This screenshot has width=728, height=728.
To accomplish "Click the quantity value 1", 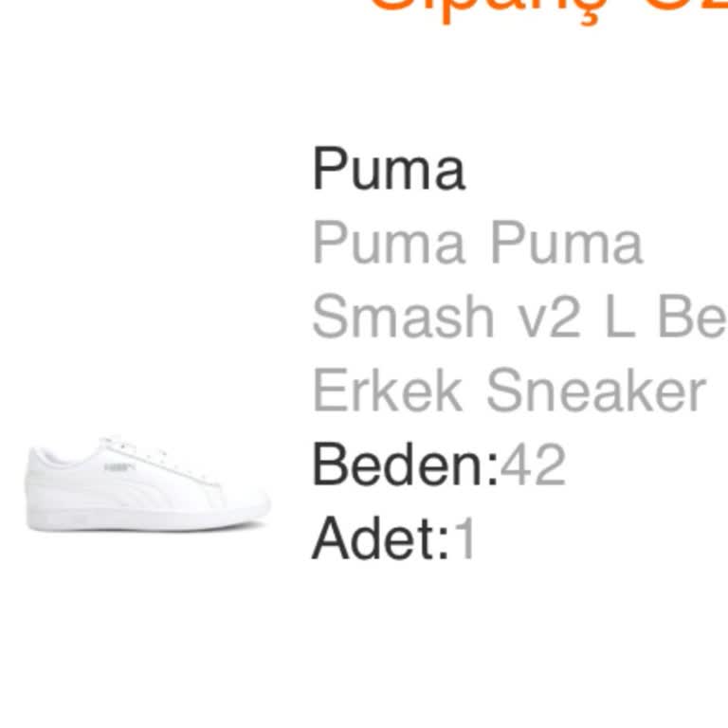I will tap(465, 538).
